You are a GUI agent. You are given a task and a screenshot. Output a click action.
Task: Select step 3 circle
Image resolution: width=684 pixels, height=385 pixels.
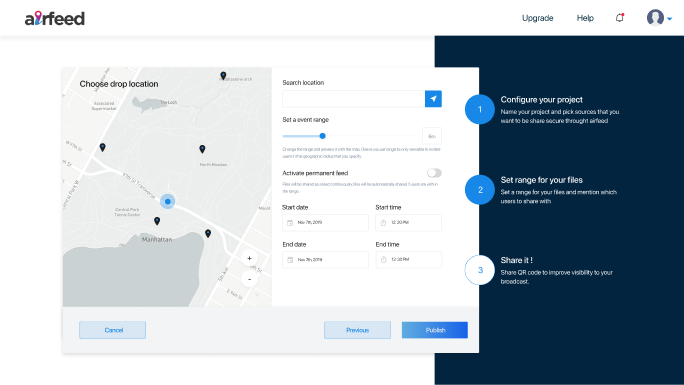coord(480,270)
